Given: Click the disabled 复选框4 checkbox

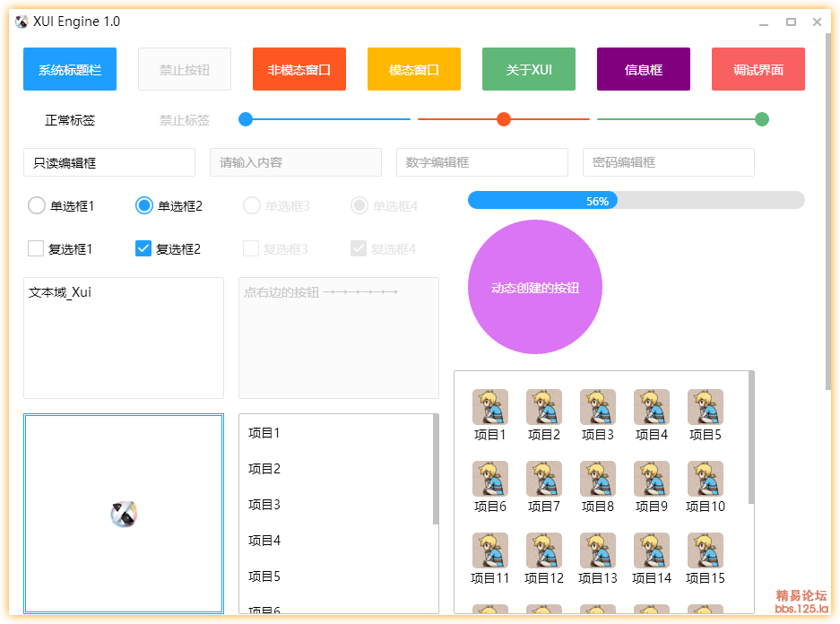Looking at the screenshot, I should pyautogui.click(x=359, y=248).
